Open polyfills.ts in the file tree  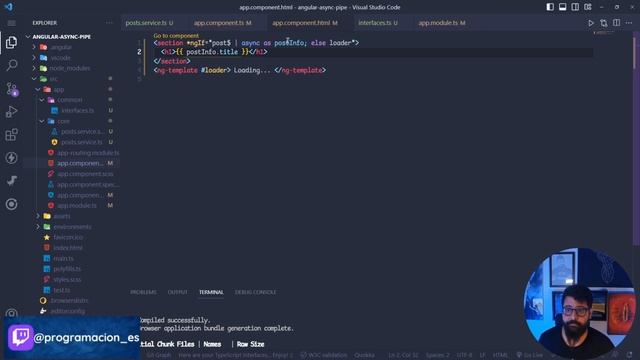tap(67, 269)
